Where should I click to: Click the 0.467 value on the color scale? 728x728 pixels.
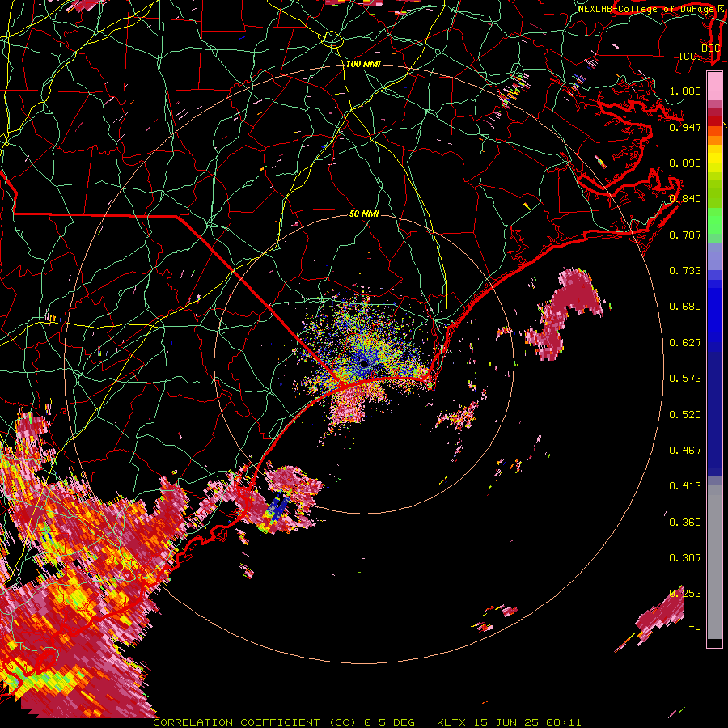point(685,451)
